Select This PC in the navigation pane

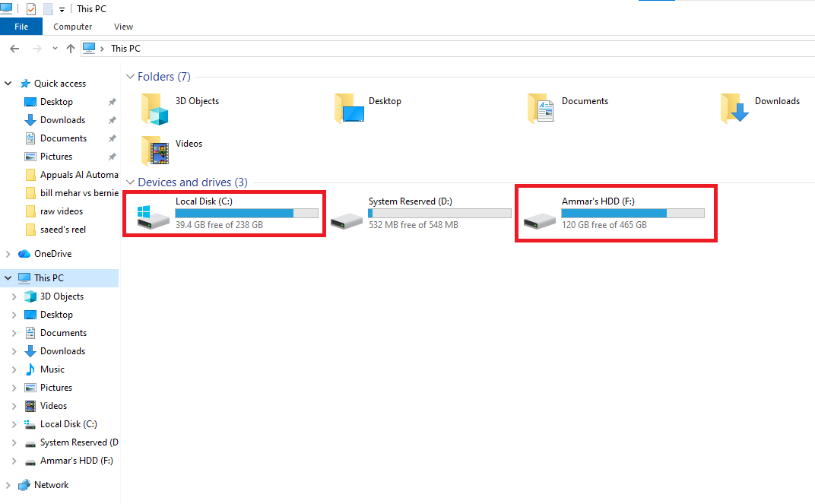pyautogui.click(x=49, y=278)
